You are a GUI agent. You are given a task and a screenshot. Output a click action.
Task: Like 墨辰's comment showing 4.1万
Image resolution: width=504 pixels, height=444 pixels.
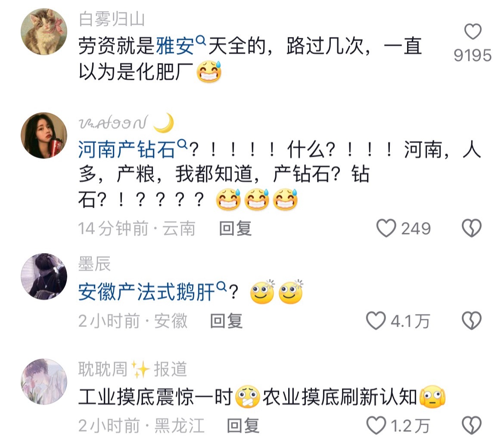[376, 321]
